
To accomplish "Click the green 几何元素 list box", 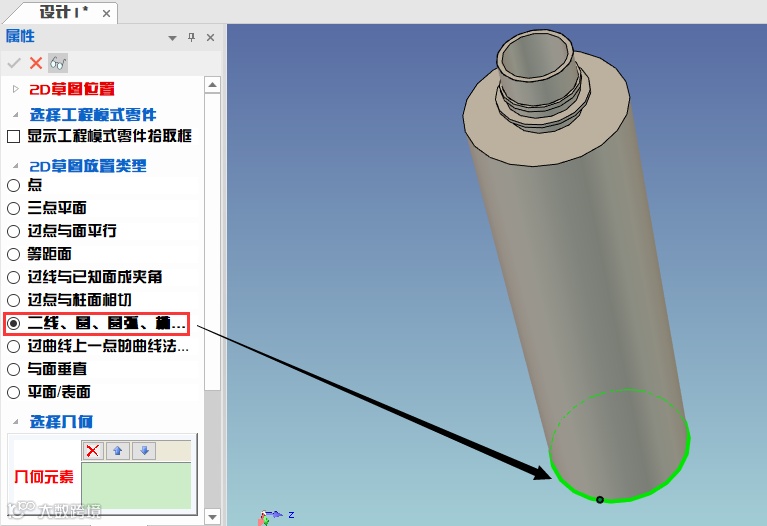I will pos(136,486).
